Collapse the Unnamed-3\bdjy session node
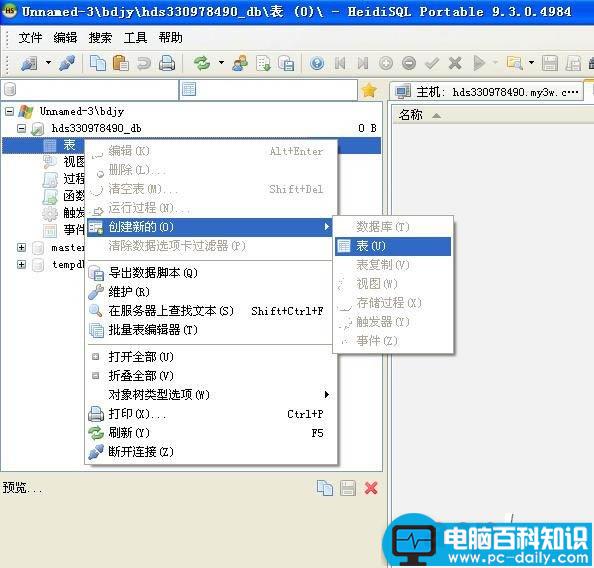The height and width of the screenshot is (568, 594). [10, 111]
